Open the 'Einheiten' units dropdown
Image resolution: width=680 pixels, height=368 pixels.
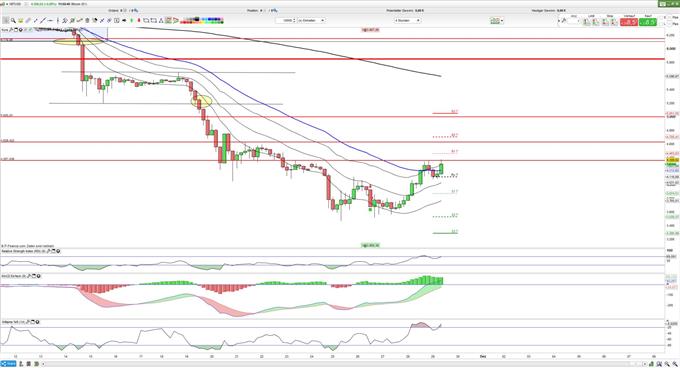coord(311,20)
